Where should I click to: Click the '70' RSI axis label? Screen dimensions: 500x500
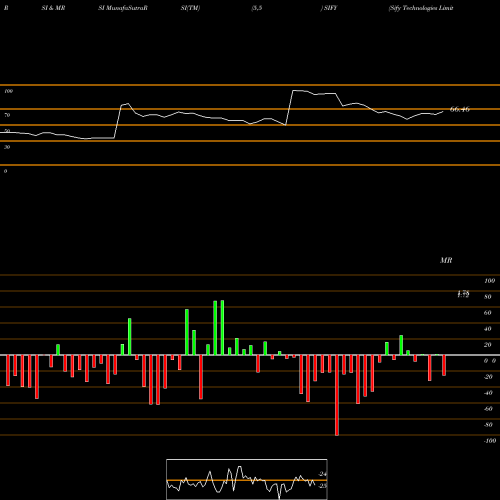(7, 115)
